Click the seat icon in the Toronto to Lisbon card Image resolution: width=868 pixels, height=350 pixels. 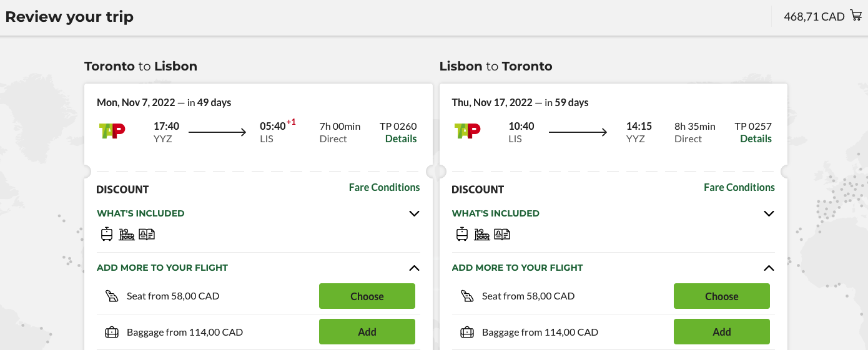[112, 296]
